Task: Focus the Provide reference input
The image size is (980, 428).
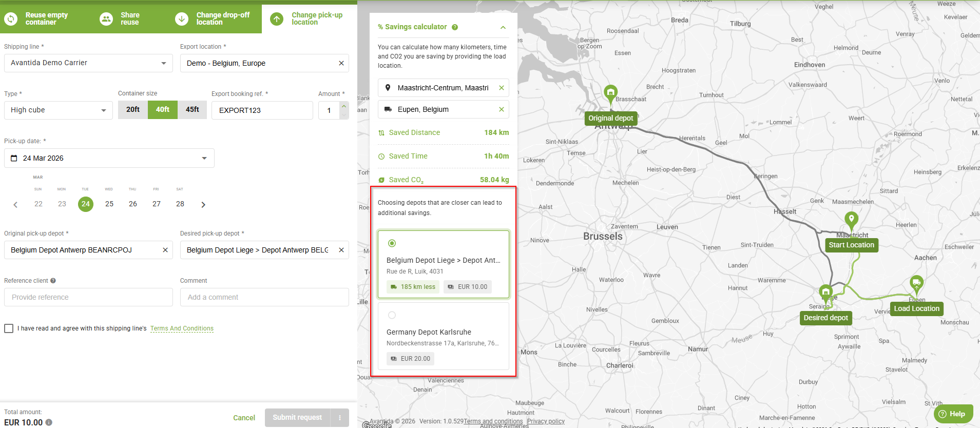Action: pos(88,297)
